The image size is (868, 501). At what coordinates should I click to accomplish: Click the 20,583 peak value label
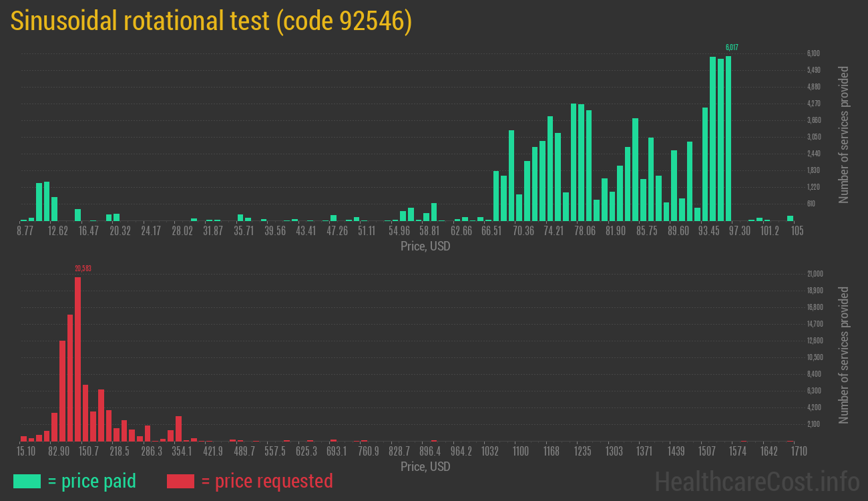coord(83,269)
